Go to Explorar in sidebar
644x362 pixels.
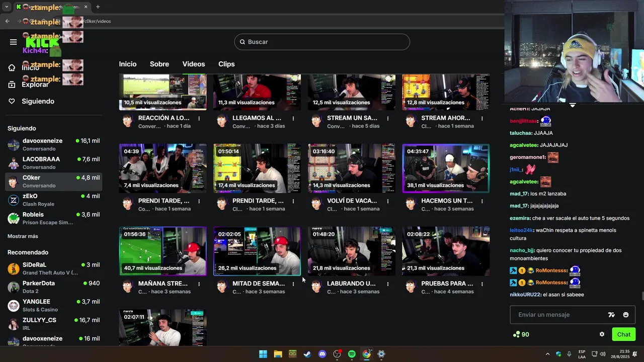(35, 84)
